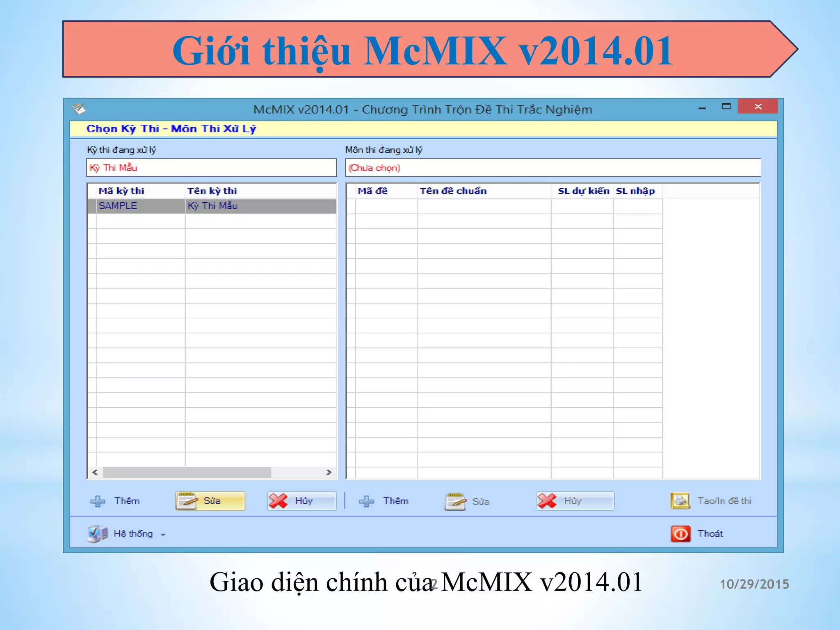This screenshot has width=840, height=630.
Task: Click the red power icon for Thoát
Action: [680, 534]
